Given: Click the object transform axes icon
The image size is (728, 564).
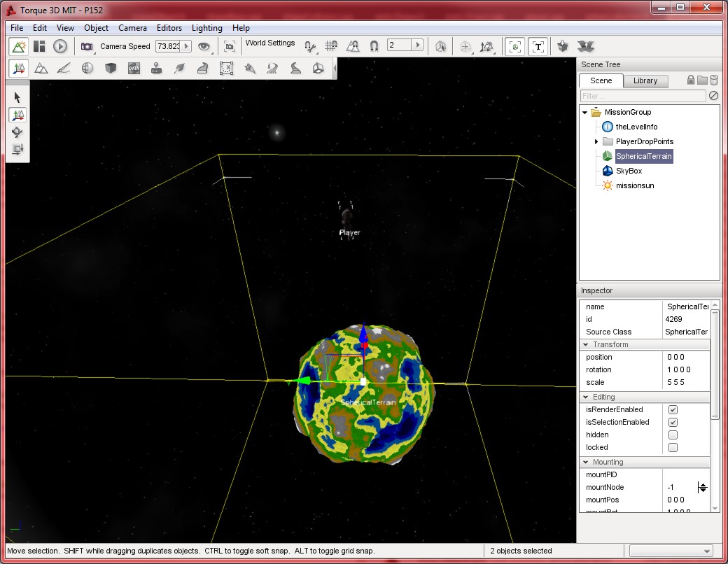Looking at the screenshot, I should [487, 46].
